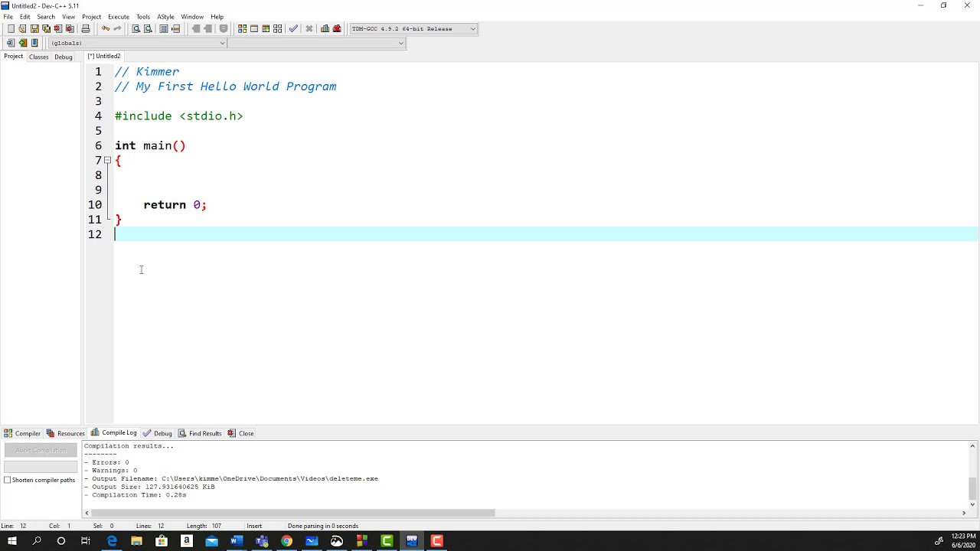
Task: Undo the last edit via toolbar
Action: (x=106, y=28)
